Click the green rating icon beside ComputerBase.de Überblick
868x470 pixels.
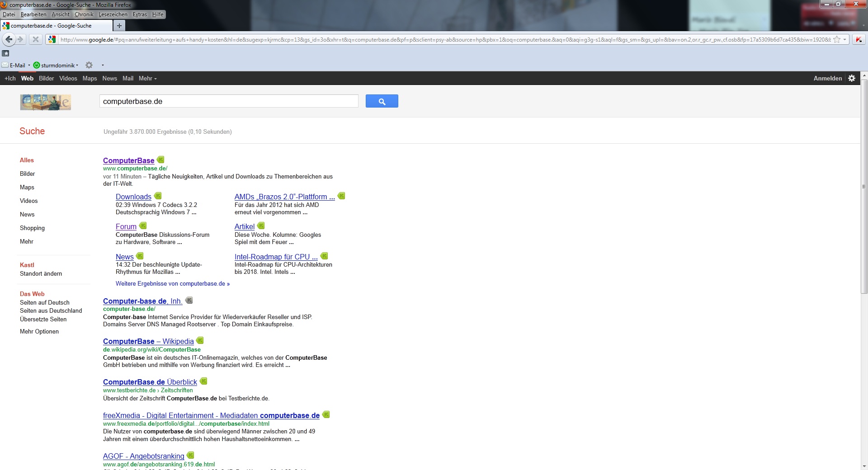click(x=203, y=381)
